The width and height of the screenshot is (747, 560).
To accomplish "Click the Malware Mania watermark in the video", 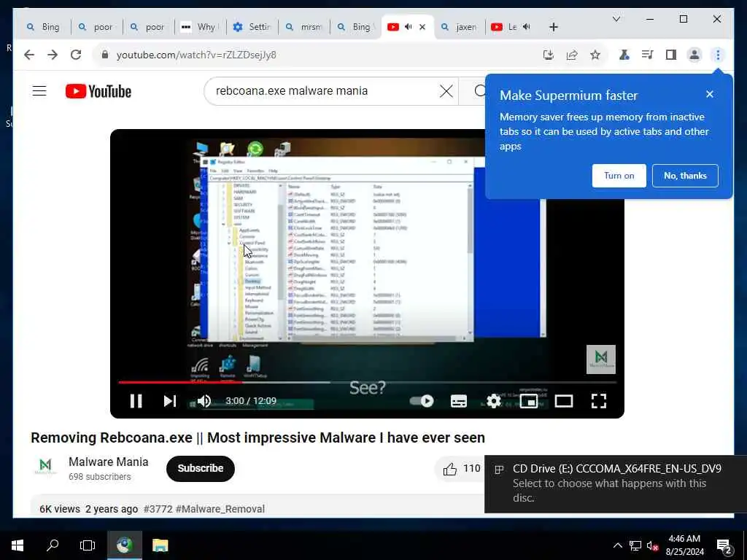I will pos(601,359).
